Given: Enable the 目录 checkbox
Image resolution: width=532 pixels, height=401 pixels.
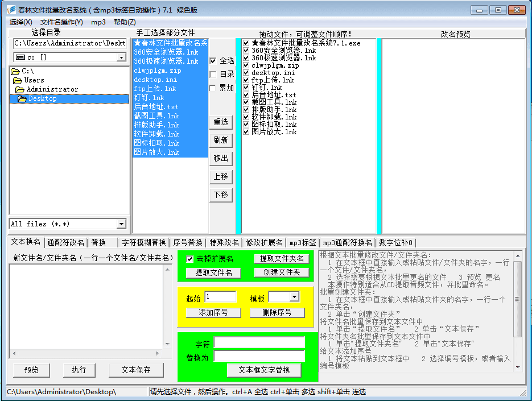Looking at the screenshot, I should pos(213,75).
